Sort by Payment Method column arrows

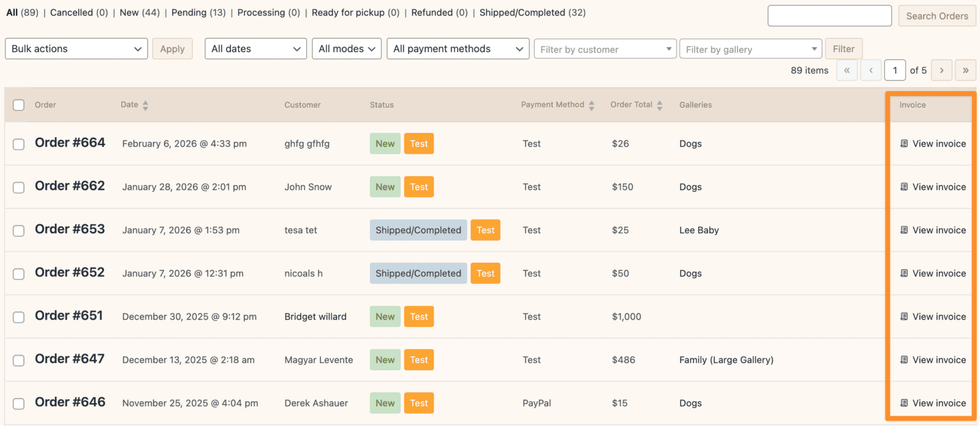tap(591, 105)
